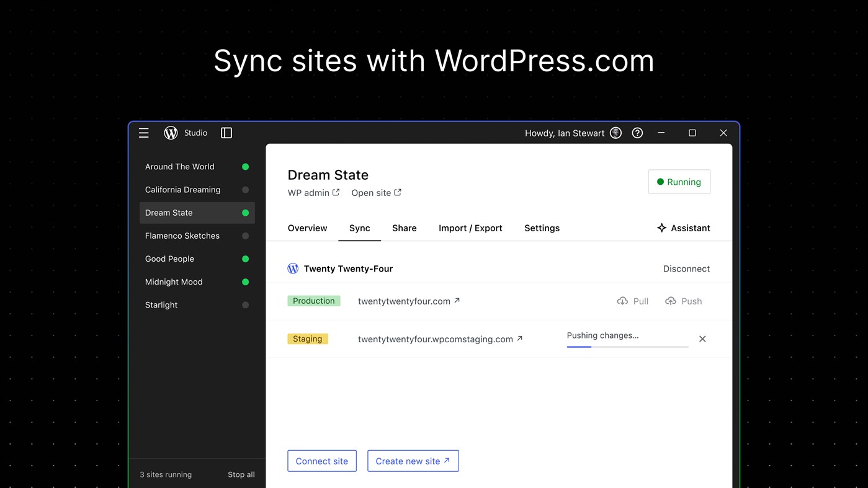Screen dimensions: 868x488
Task: Select Midnight Mood site
Action: coord(197,282)
